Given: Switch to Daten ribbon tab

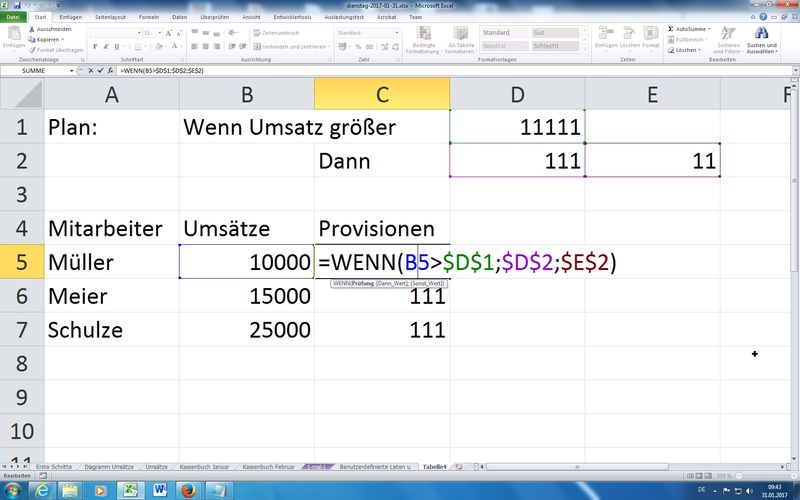Looking at the screenshot, I should (180, 17).
